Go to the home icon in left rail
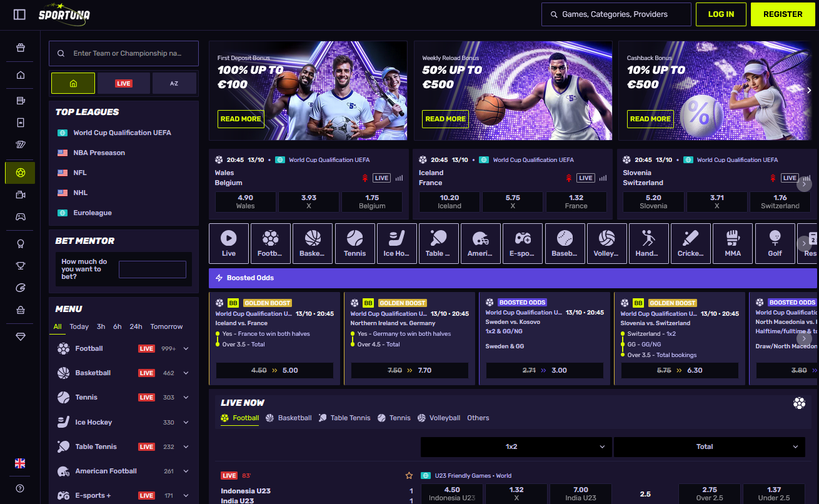The width and height of the screenshot is (819, 504). [x=21, y=75]
